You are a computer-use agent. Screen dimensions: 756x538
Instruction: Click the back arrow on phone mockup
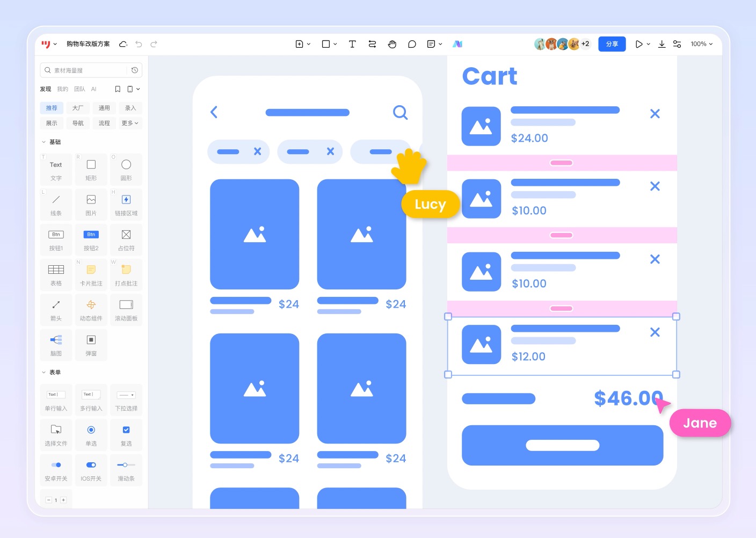pyautogui.click(x=214, y=112)
